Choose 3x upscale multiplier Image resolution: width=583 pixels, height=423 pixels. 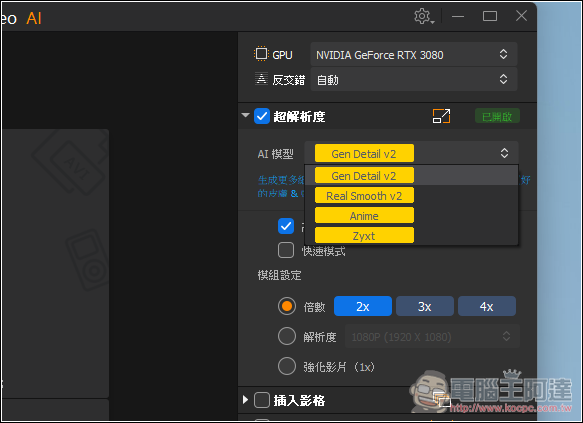425,306
